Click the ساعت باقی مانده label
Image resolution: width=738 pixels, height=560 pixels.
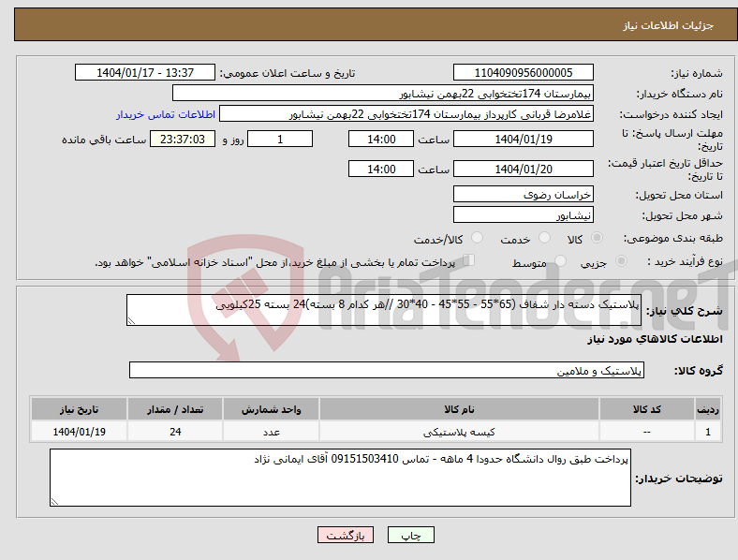click(x=104, y=140)
